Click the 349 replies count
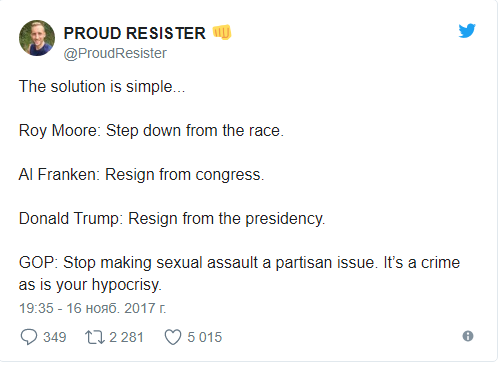 [55, 337]
